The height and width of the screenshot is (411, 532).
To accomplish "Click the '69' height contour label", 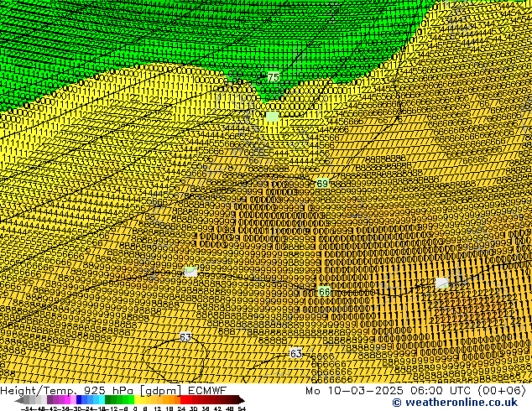I will tap(322, 184).
